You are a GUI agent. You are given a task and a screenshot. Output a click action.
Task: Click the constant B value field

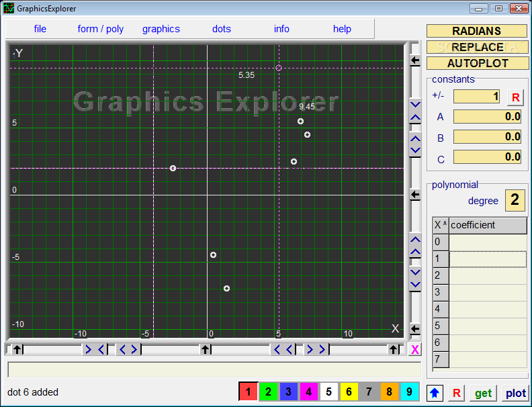click(487, 137)
